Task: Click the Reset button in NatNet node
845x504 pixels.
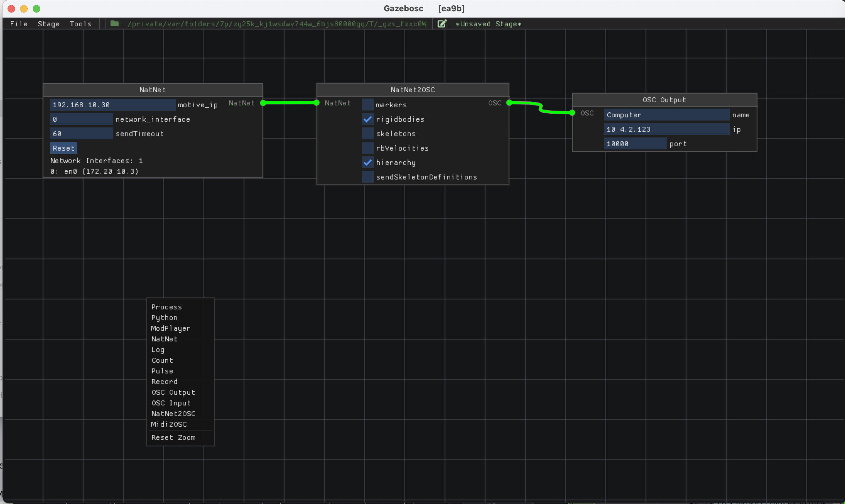Action: [63, 148]
